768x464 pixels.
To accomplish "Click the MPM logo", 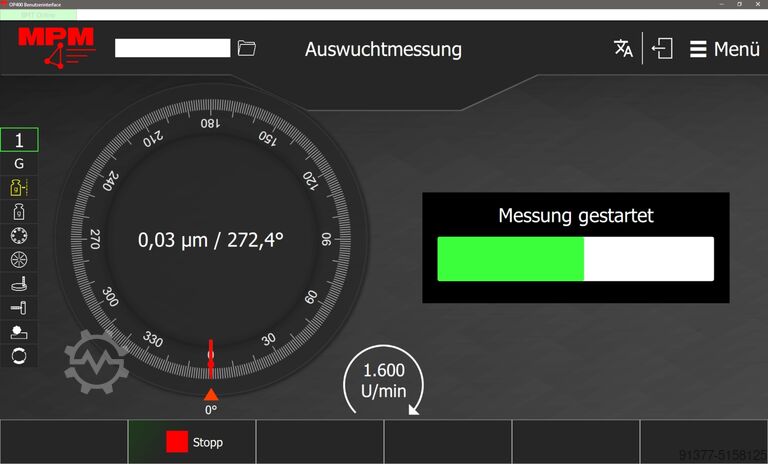I will pos(56,46).
